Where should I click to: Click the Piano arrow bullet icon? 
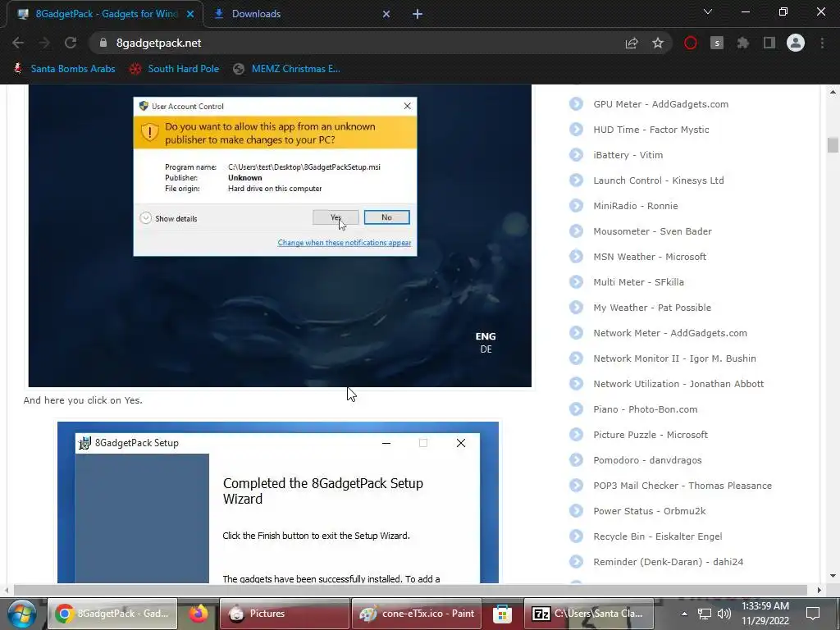pos(576,409)
